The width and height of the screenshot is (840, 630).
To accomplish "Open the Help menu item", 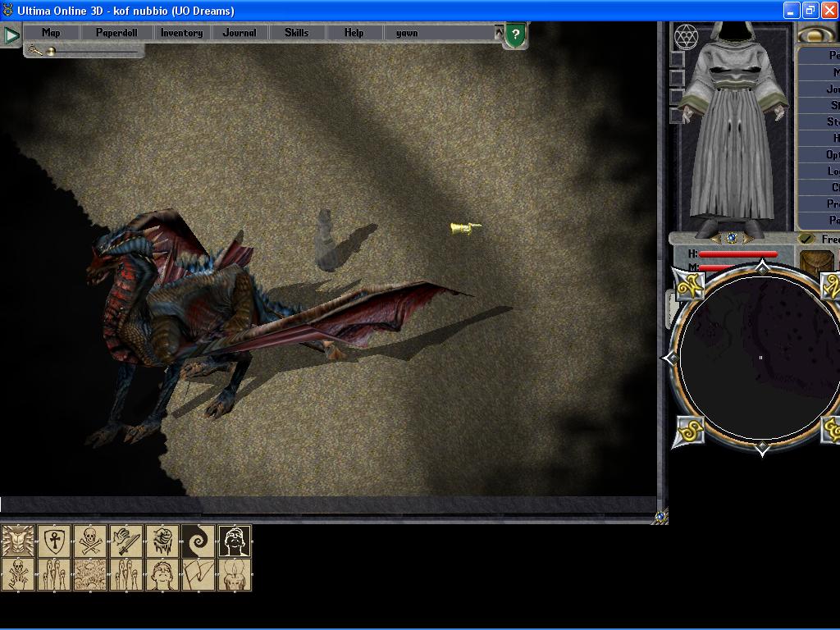I will (354, 33).
